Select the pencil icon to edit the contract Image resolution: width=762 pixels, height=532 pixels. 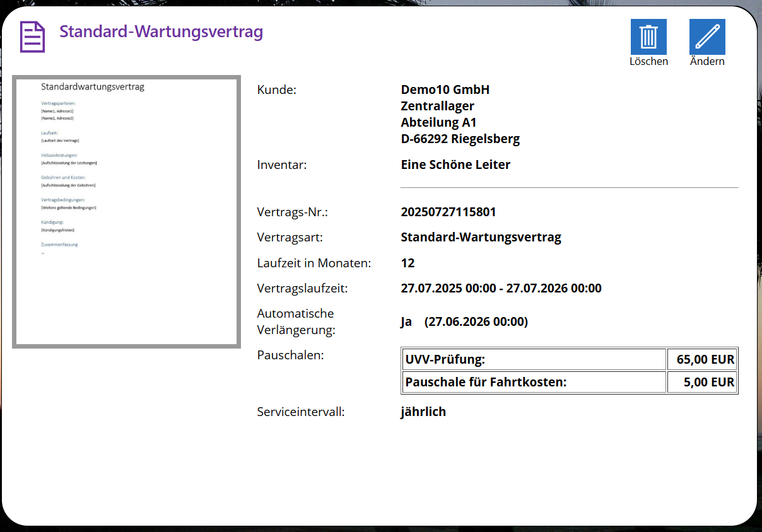coord(706,38)
